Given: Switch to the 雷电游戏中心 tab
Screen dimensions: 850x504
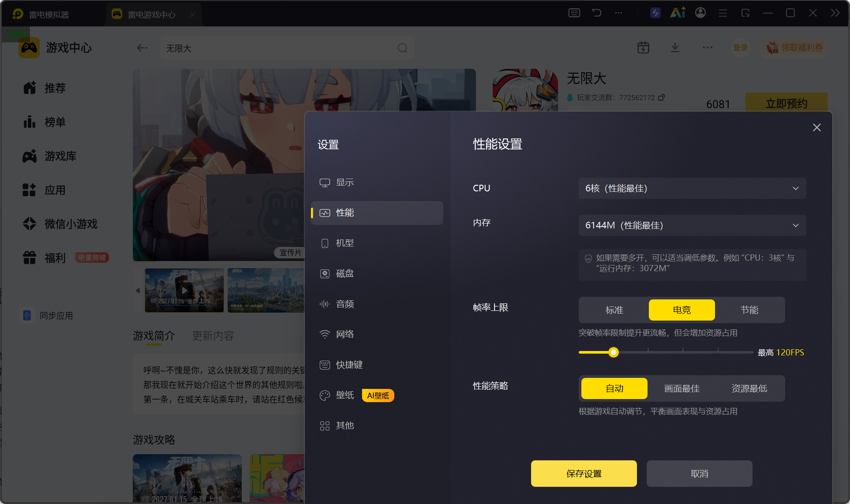Looking at the screenshot, I should pyautogui.click(x=151, y=15).
